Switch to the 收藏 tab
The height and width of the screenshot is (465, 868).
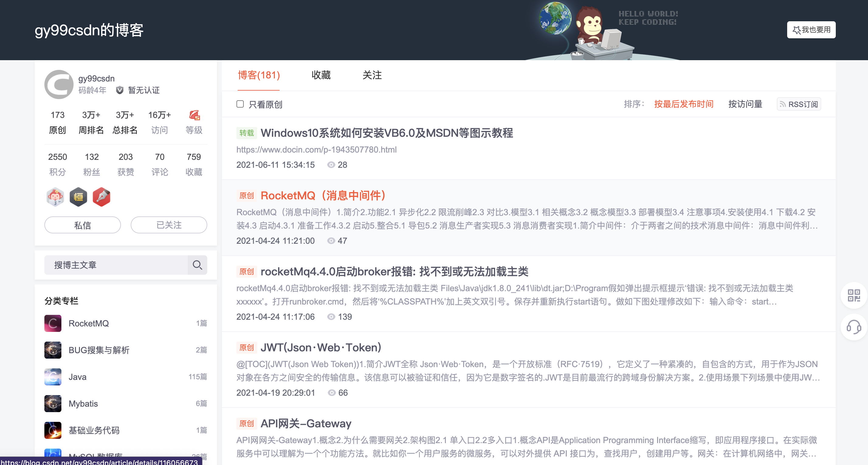pyautogui.click(x=321, y=75)
